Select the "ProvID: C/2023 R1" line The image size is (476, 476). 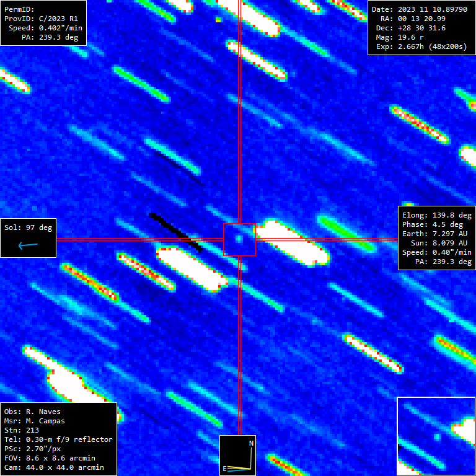click(x=41, y=19)
